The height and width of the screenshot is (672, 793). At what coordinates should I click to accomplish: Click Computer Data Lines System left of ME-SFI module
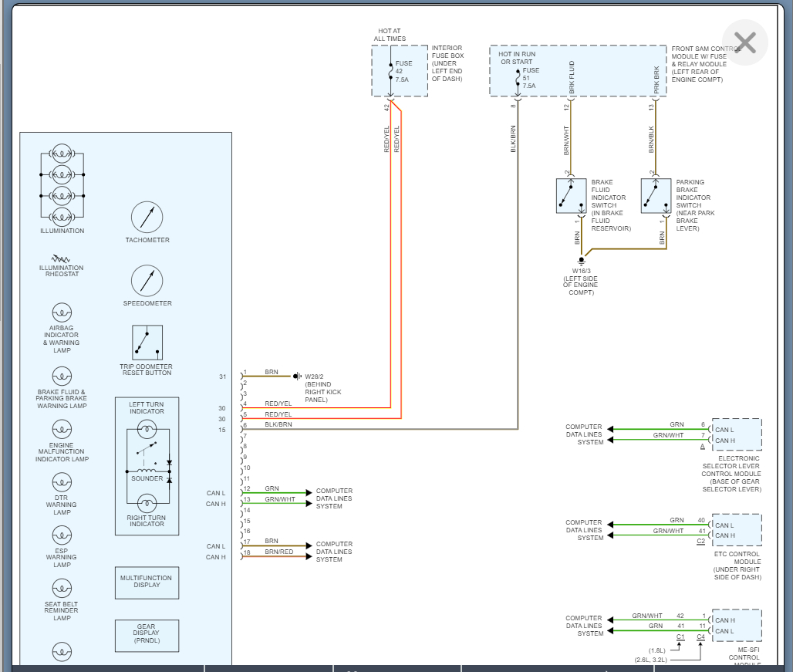pyautogui.click(x=584, y=626)
